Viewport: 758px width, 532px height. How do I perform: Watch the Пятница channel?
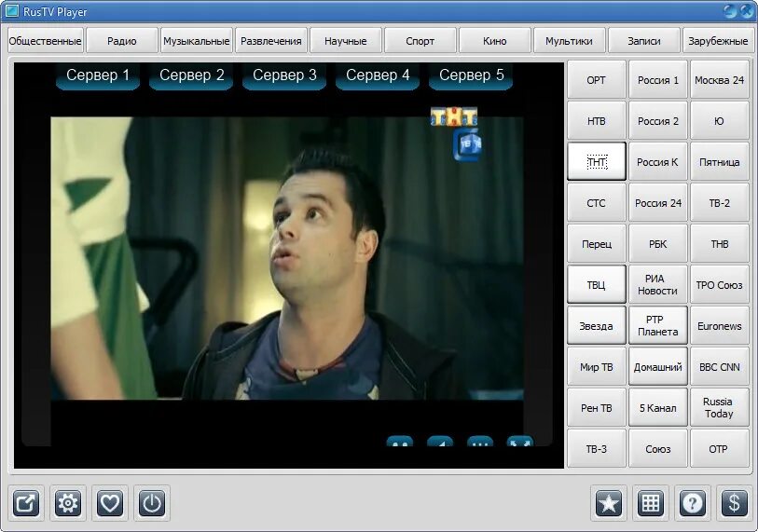coord(720,162)
